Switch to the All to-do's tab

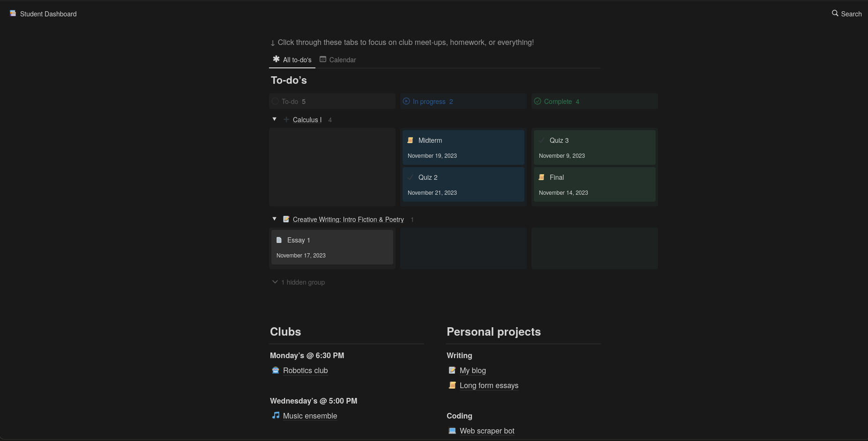(292, 60)
